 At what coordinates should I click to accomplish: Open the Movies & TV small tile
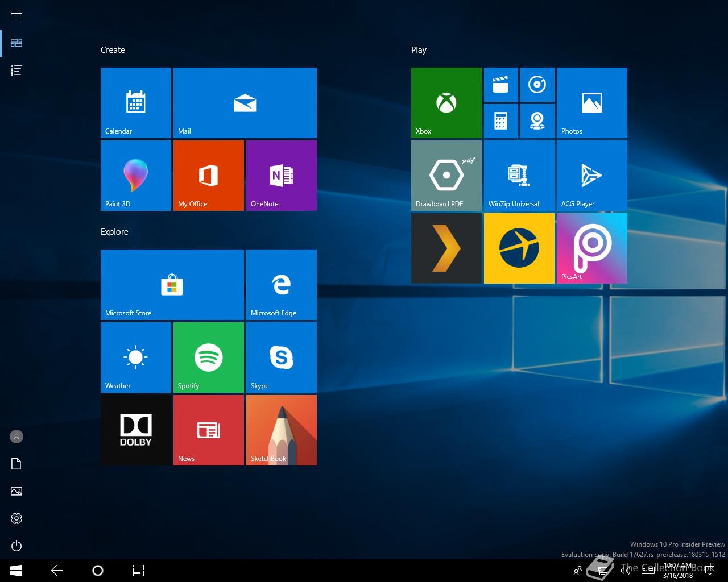(501, 85)
